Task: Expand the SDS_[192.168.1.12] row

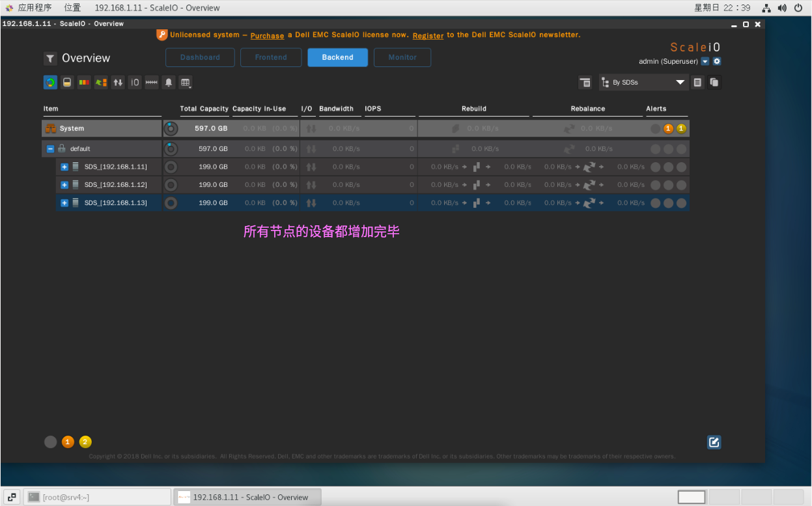Action: point(64,185)
